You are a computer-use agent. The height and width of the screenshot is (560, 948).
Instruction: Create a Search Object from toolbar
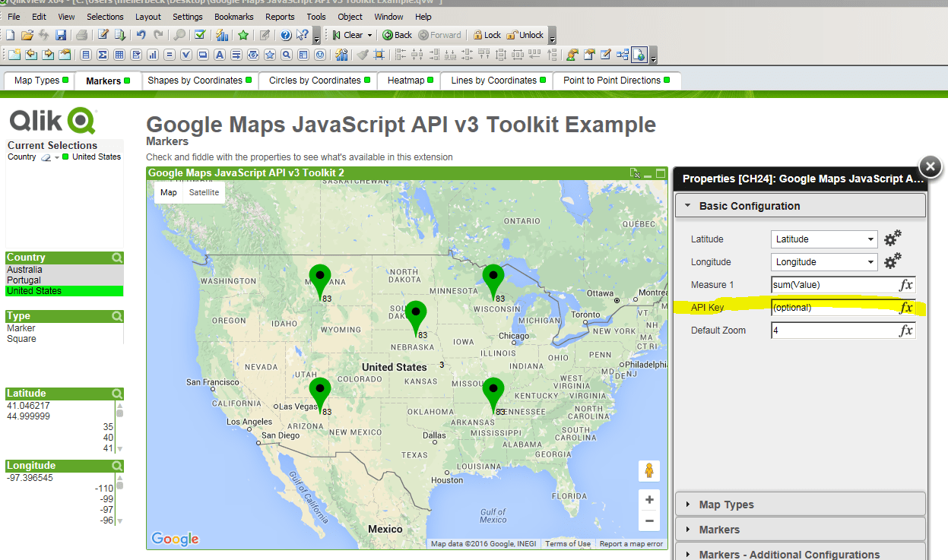point(287,55)
